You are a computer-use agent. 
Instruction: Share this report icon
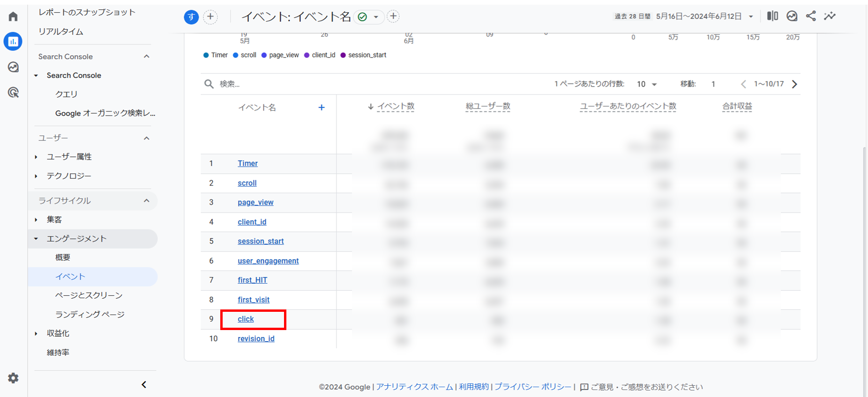tap(811, 16)
